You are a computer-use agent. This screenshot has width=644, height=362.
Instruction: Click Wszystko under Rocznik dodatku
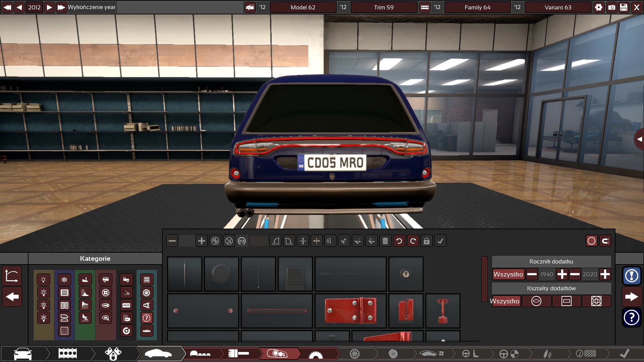point(508,274)
